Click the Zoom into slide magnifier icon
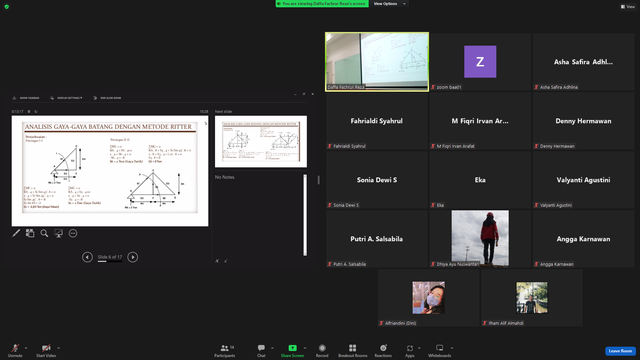The width and height of the screenshot is (640, 360). click(x=44, y=233)
